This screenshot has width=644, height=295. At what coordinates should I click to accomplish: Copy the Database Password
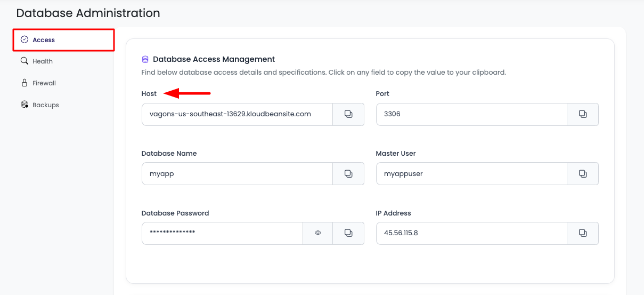pyautogui.click(x=348, y=233)
